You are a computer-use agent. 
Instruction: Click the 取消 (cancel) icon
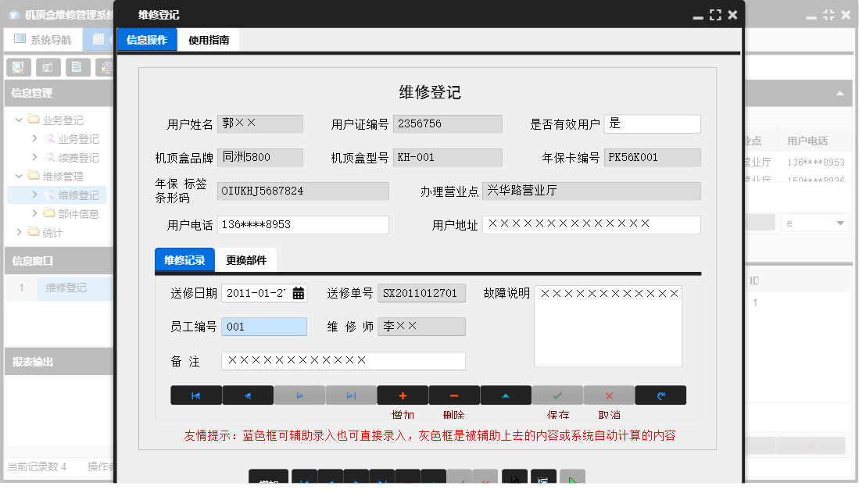tap(609, 395)
